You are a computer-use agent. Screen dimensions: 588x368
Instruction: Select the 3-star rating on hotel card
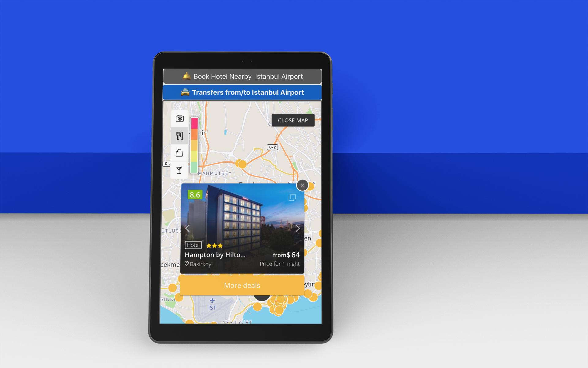214,245
